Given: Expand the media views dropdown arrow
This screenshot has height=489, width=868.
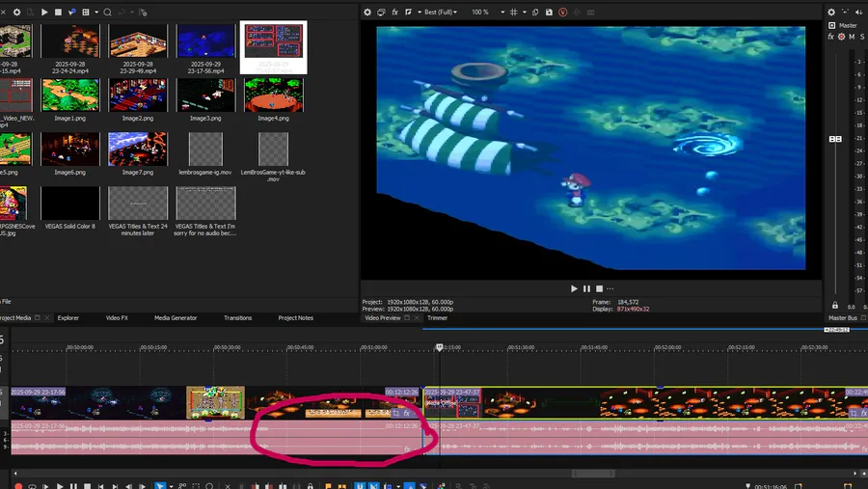Looking at the screenshot, I should click(x=96, y=13).
